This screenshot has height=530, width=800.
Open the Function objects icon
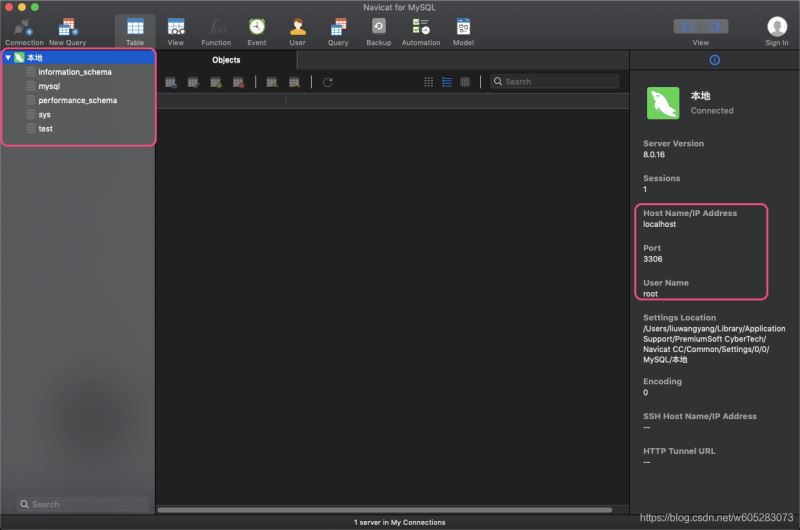point(216,28)
